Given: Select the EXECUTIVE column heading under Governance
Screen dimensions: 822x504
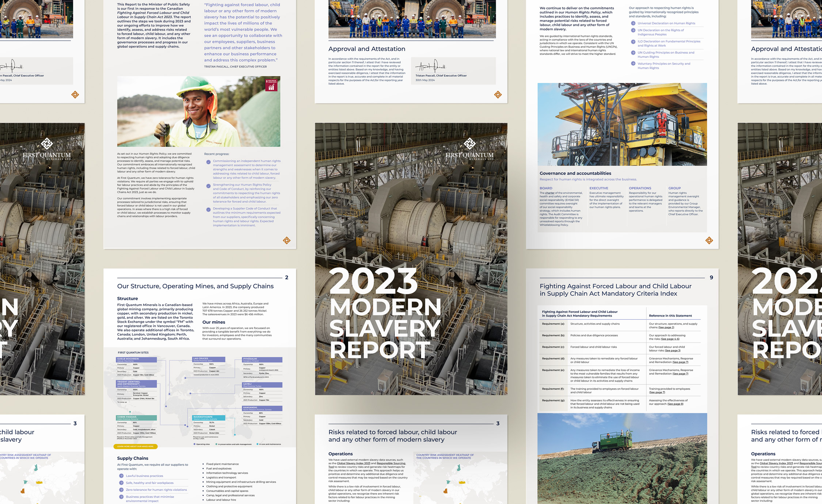Looking at the screenshot, I should (x=599, y=188).
